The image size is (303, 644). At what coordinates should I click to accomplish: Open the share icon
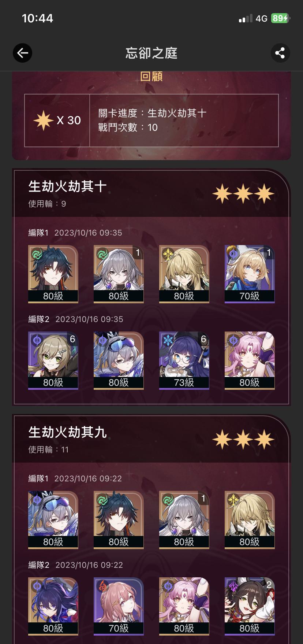tap(280, 53)
